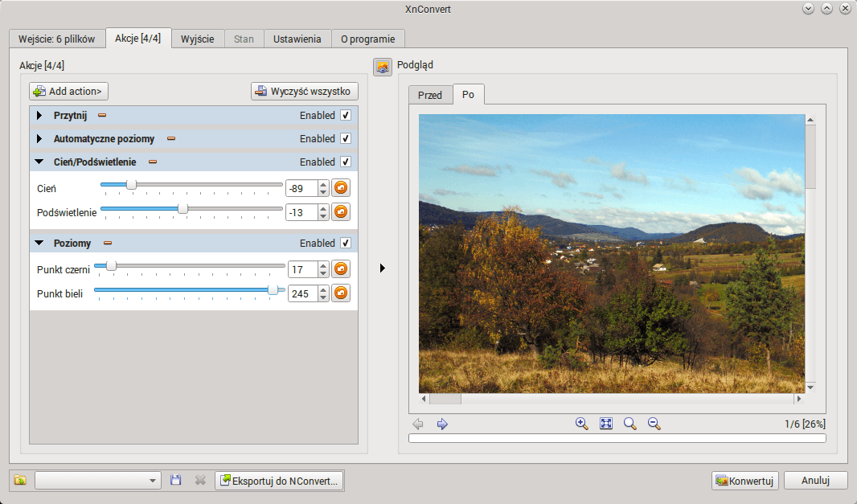Click the Anuluj button

point(815,480)
